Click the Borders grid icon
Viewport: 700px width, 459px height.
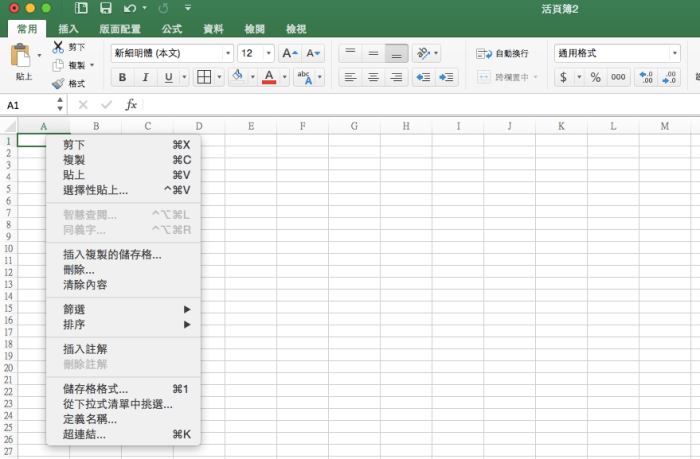204,77
